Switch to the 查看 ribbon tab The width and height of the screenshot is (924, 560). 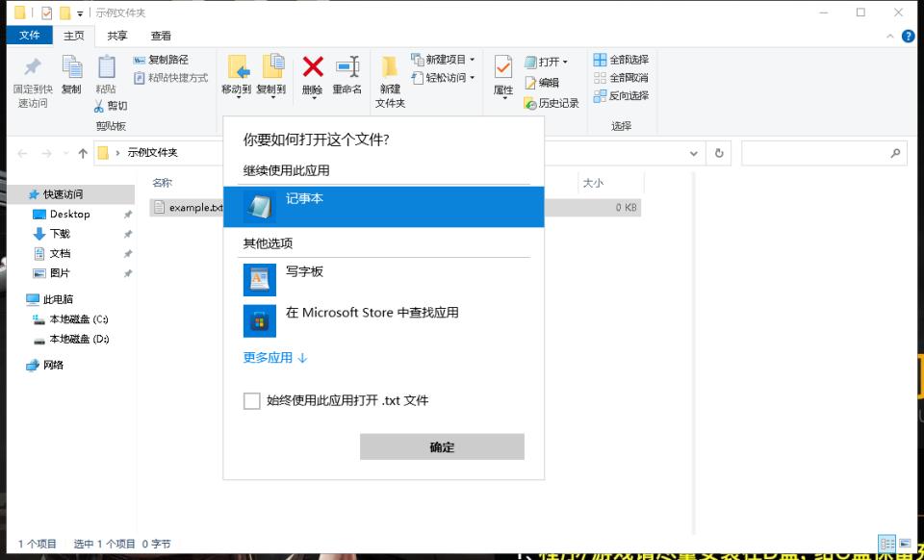click(x=160, y=35)
